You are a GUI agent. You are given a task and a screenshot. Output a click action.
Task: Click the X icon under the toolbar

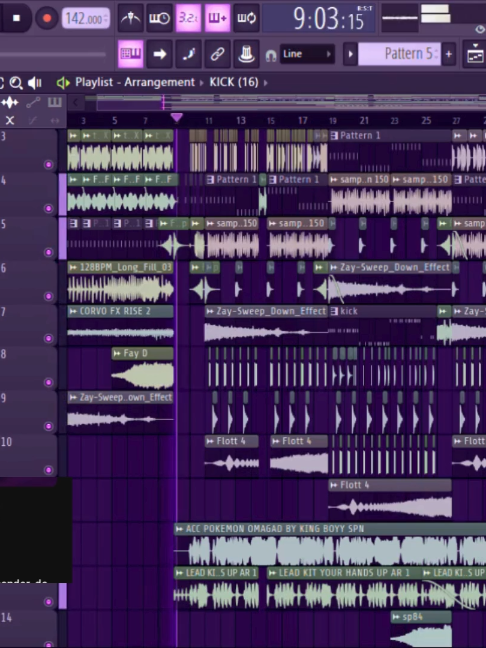click(x=10, y=121)
